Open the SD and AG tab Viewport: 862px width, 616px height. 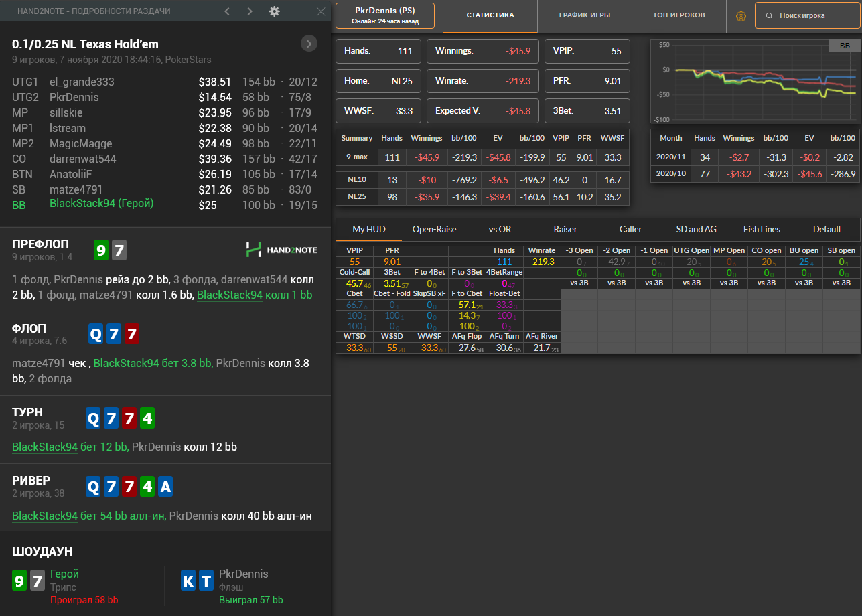click(x=696, y=229)
